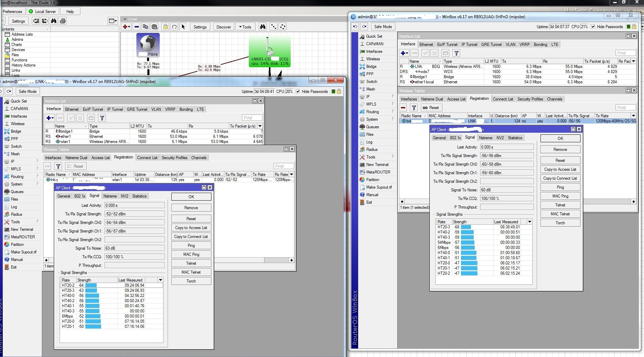
Task: Toggle Safe Mode in the CPU 20% WinBox
Action: [x=27, y=92]
